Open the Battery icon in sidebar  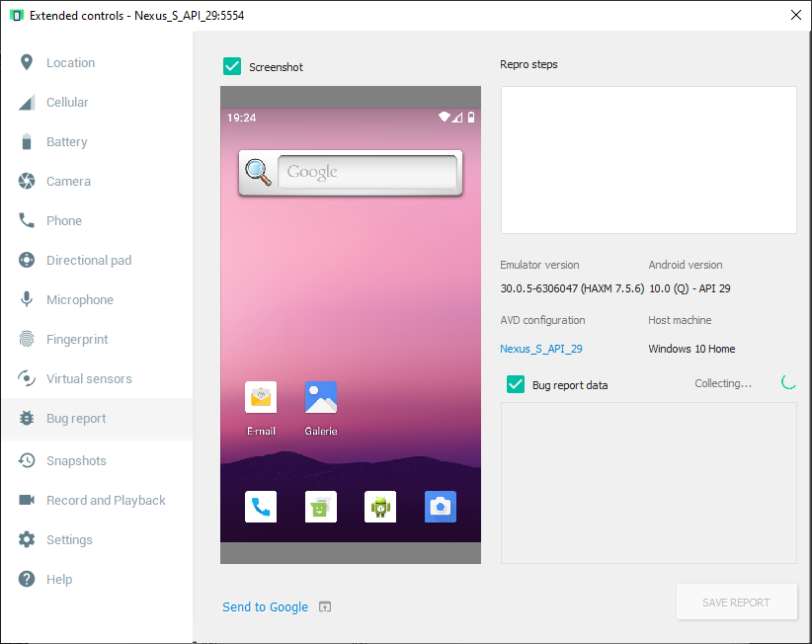pos(27,141)
